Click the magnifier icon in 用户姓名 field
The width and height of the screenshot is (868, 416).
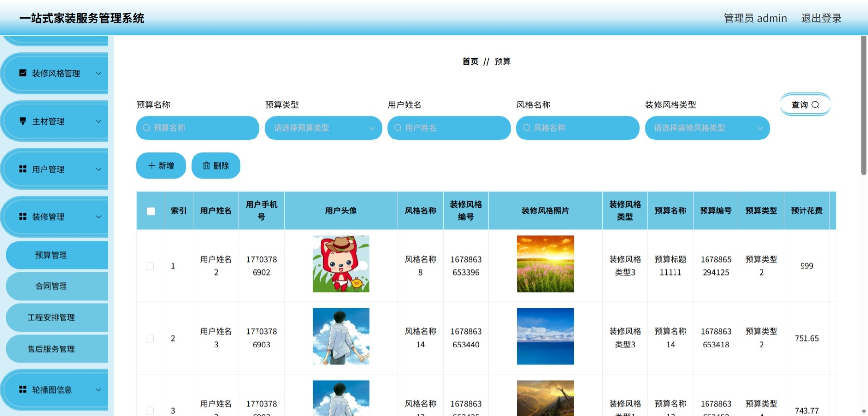point(398,128)
